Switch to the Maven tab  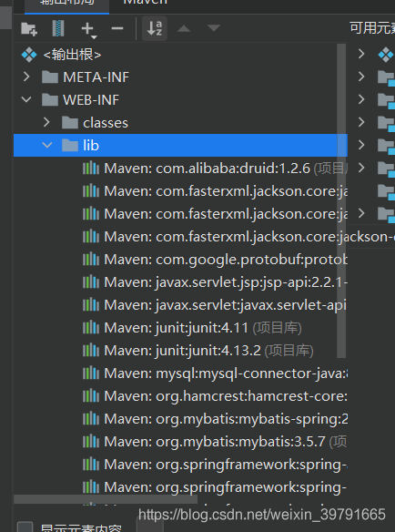[145, 2]
